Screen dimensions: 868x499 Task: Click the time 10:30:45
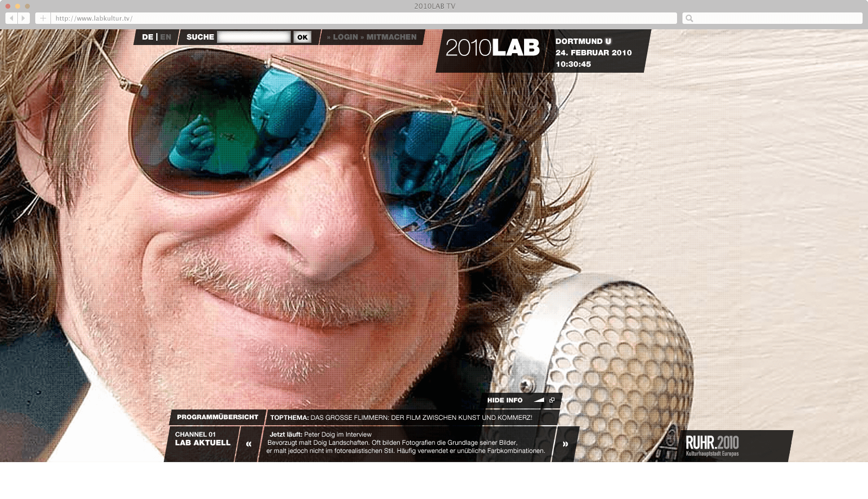point(573,64)
